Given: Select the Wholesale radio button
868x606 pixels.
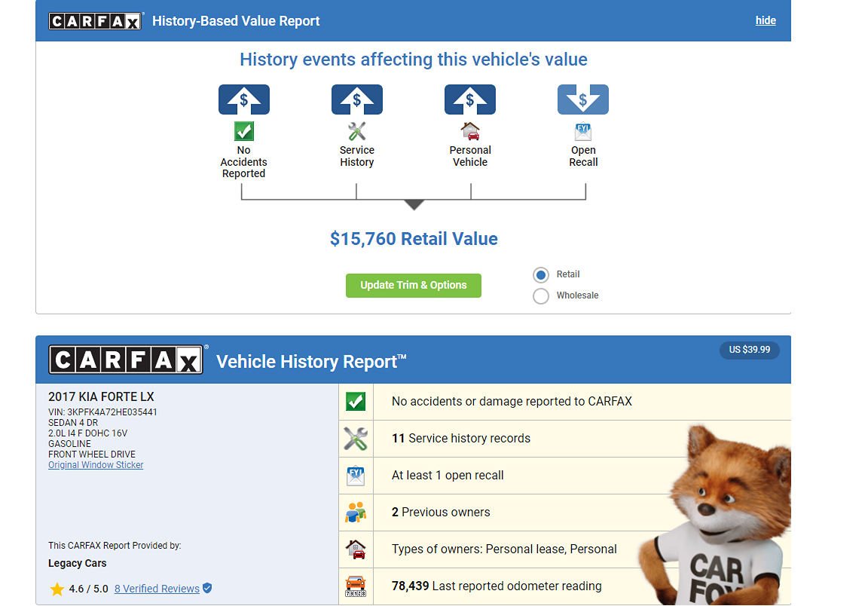Looking at the screenshot, I should [x=540, y=296].
